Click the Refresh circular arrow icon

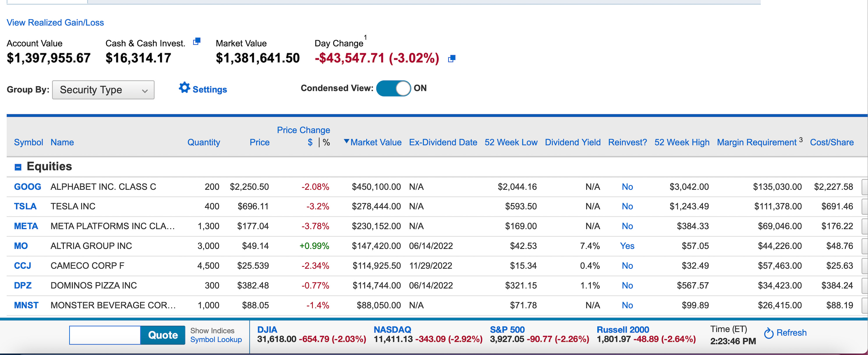click(769, 333)
